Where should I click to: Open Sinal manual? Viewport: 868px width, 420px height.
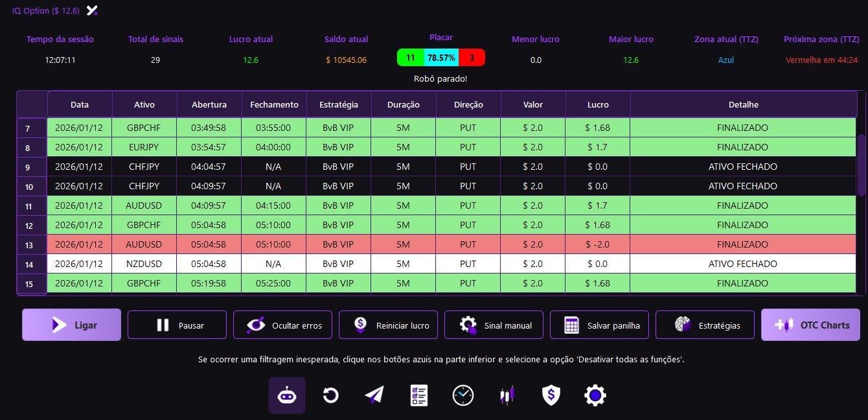coord(494,325)
